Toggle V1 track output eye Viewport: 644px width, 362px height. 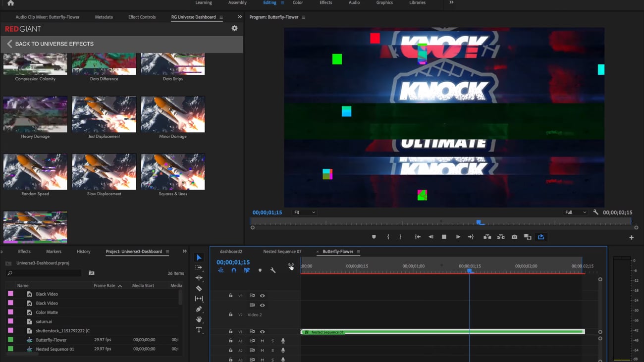click(263, 332)
